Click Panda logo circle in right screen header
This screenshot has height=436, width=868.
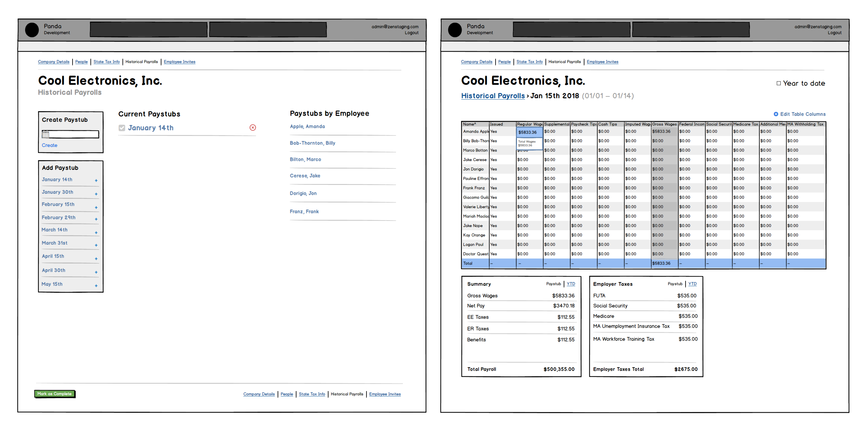tap(455, 30)
